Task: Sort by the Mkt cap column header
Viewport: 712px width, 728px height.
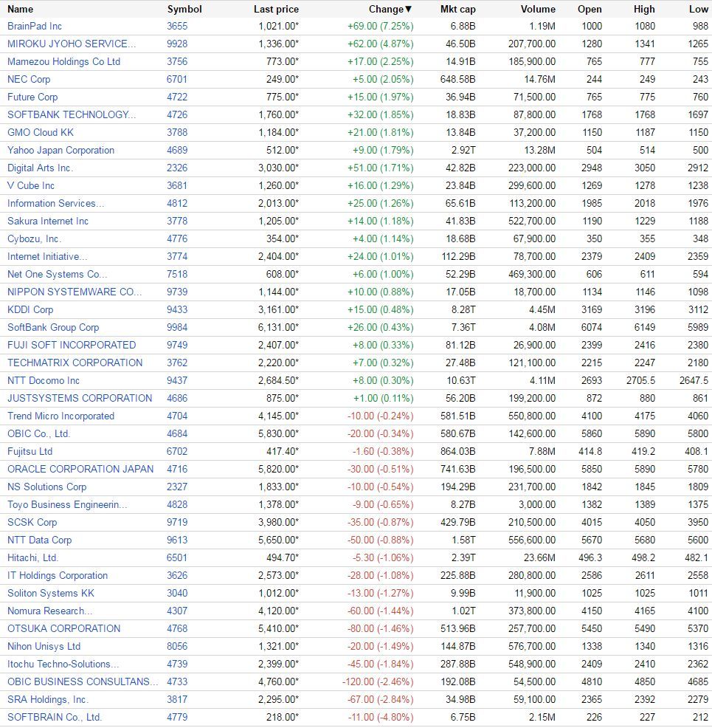Action: pyautogui.click(x=457, y=9)
